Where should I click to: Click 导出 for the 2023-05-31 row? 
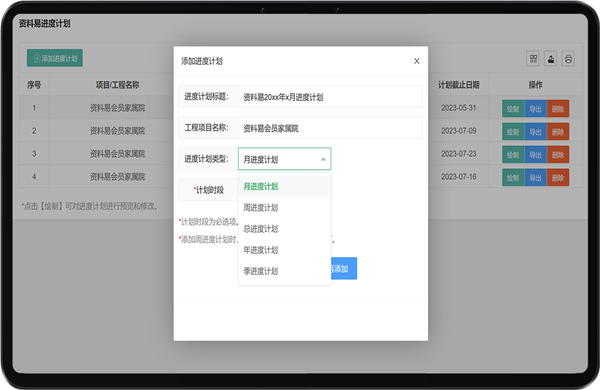[535, 109]
